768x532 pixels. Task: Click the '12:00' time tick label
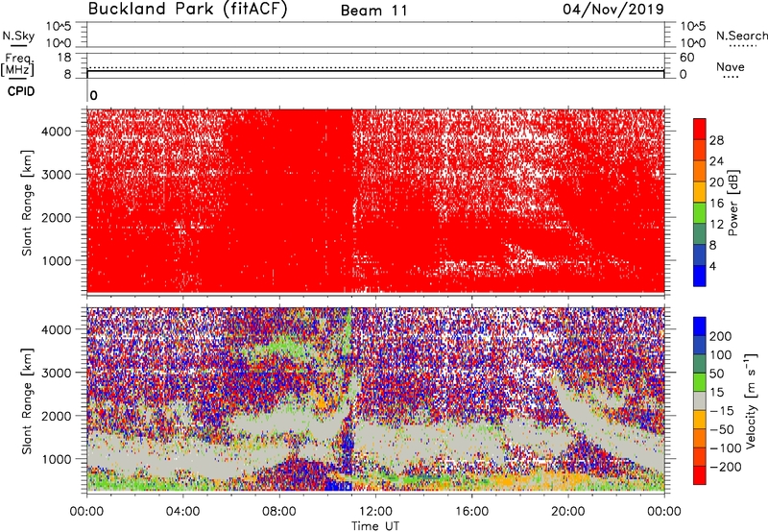pyautogui.click(x=375, y=512)
